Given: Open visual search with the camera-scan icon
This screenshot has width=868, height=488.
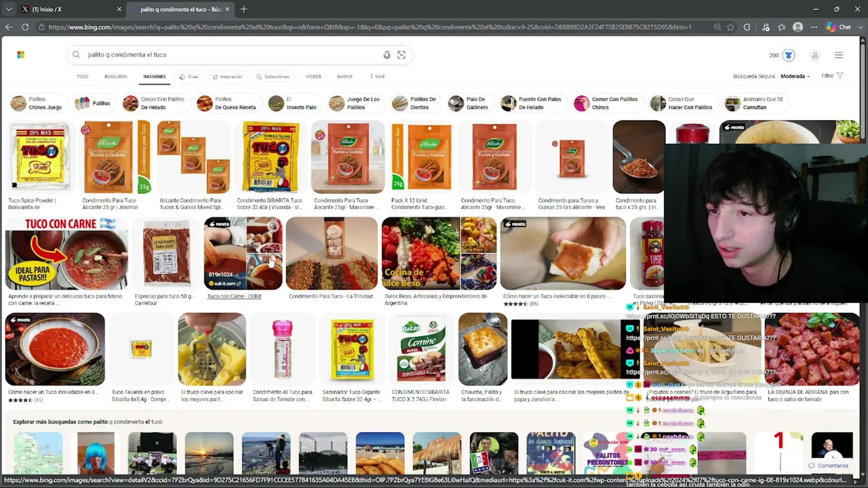Looking at the screenshot, I should tap(401, 55).
